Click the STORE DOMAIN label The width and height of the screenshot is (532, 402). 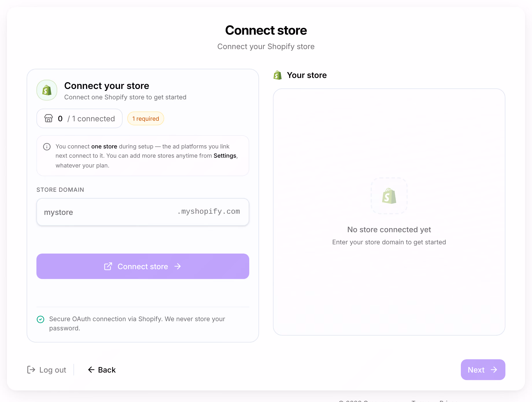60,190
